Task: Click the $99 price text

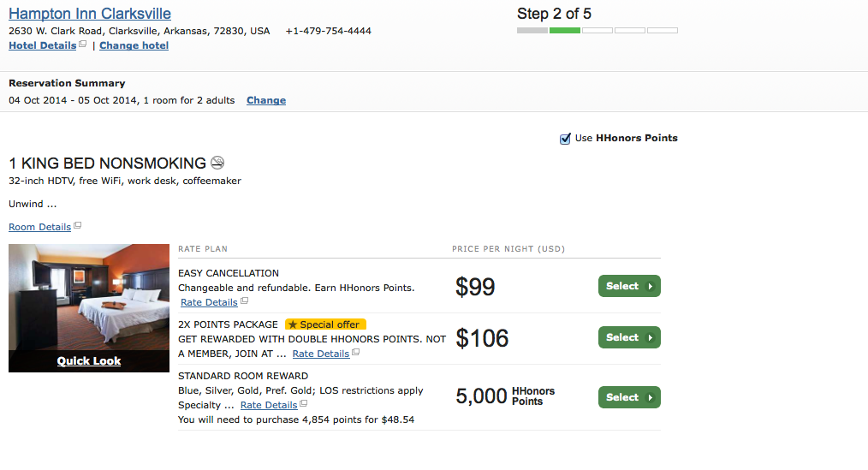Action: click(475, 287)
